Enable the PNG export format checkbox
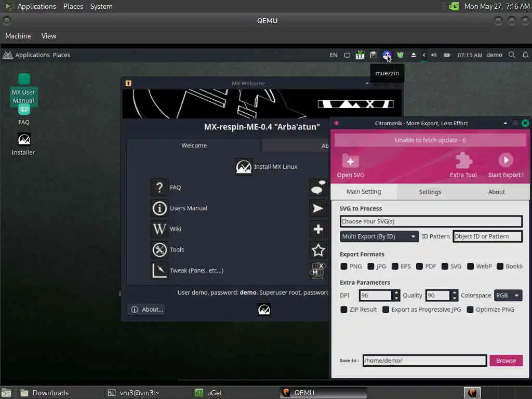The width and height of the screenshot is (532, 399). pos(344,267)
